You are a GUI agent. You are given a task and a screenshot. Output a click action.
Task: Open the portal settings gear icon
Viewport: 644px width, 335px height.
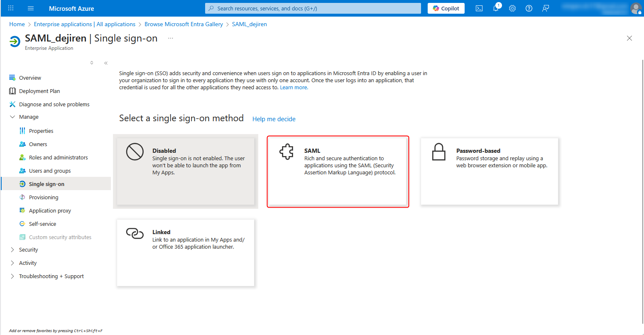tap(512, 8)
